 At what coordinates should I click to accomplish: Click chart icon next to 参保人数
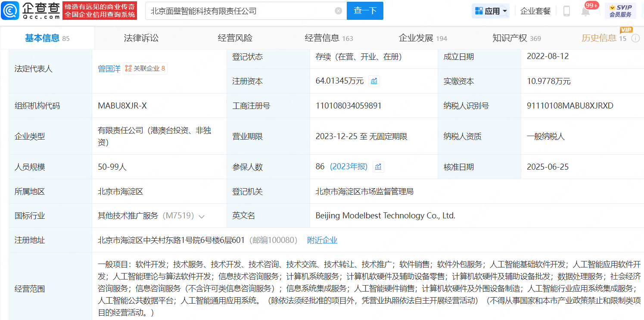[378, 167]
